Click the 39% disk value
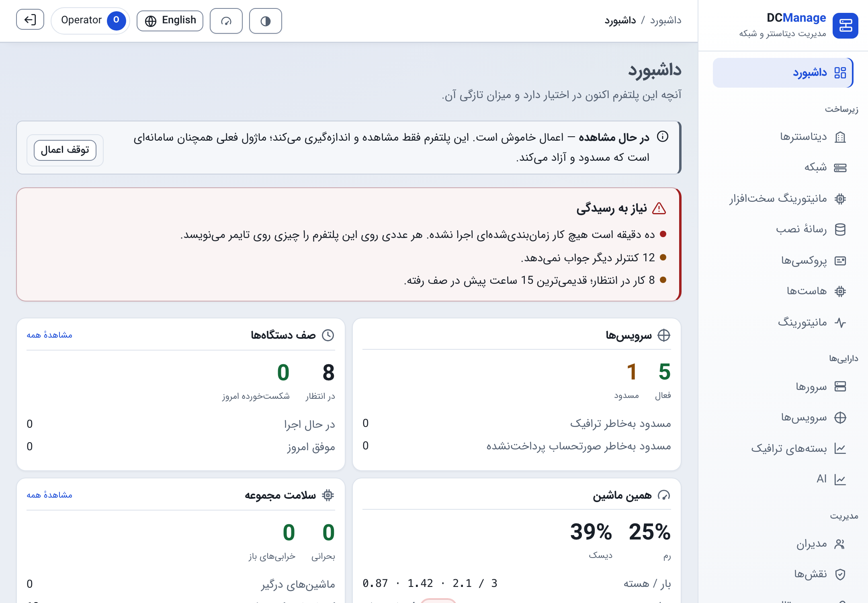Screen dimensions: 868x603 591,531
